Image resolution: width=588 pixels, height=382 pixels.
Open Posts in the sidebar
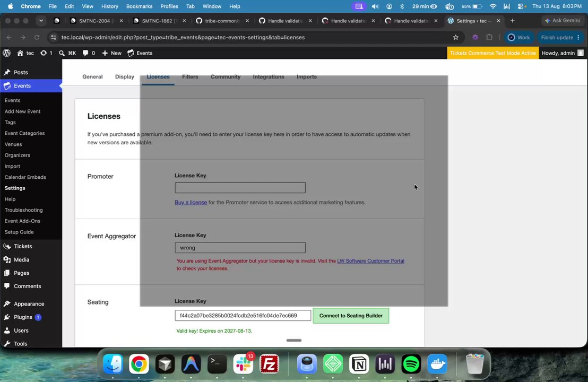31,72
